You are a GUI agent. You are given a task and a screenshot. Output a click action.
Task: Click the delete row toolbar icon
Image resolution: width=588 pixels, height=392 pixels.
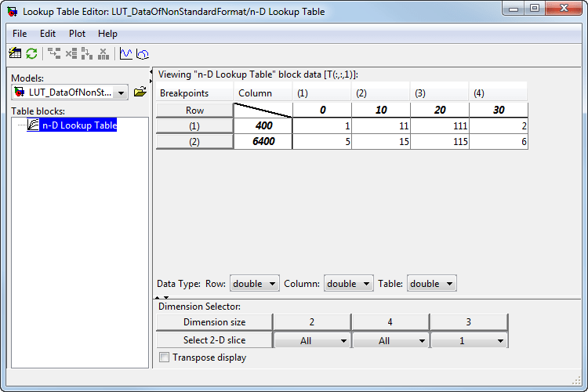(x=71, y=53)
